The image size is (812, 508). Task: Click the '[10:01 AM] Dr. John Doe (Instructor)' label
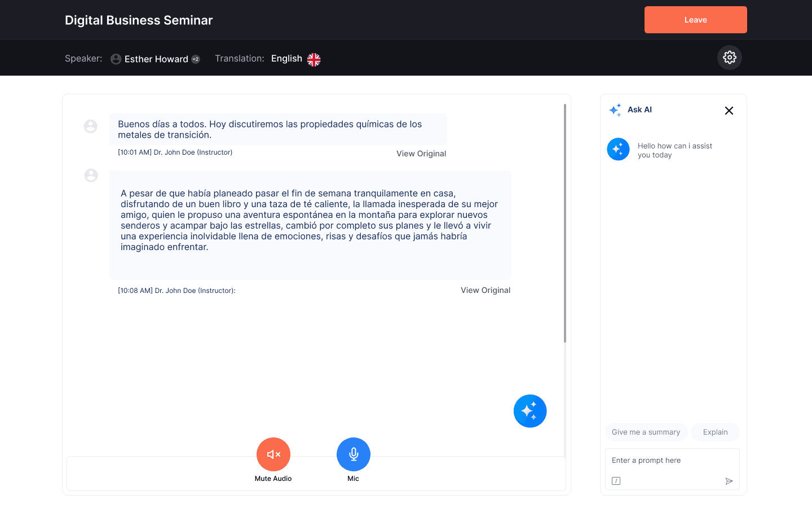click(x=175, y=152)
